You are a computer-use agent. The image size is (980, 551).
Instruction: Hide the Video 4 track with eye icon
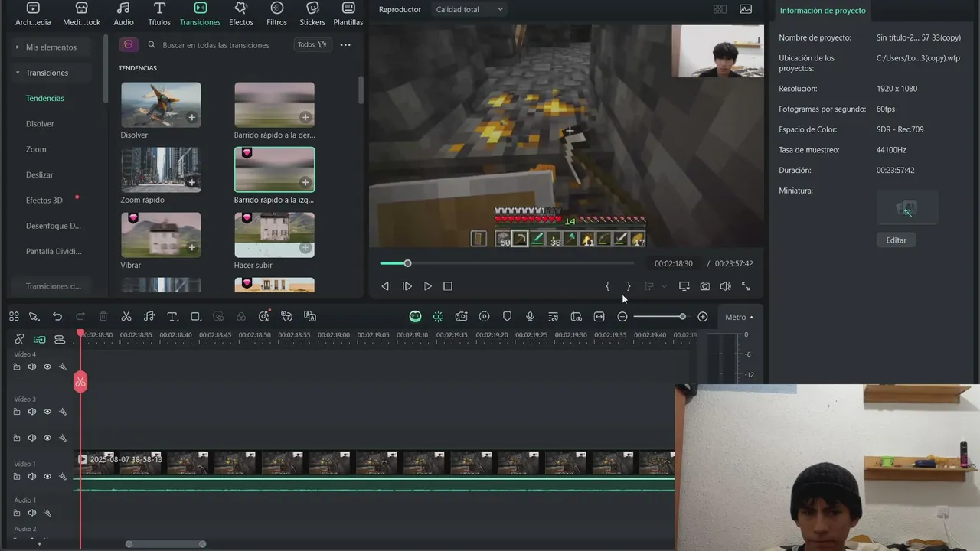(x=47, y=367)
